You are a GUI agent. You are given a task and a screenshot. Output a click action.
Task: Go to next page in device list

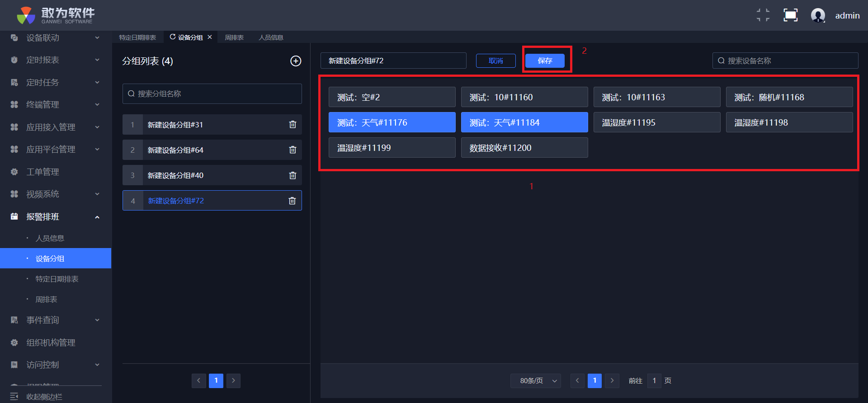point(612,381)
